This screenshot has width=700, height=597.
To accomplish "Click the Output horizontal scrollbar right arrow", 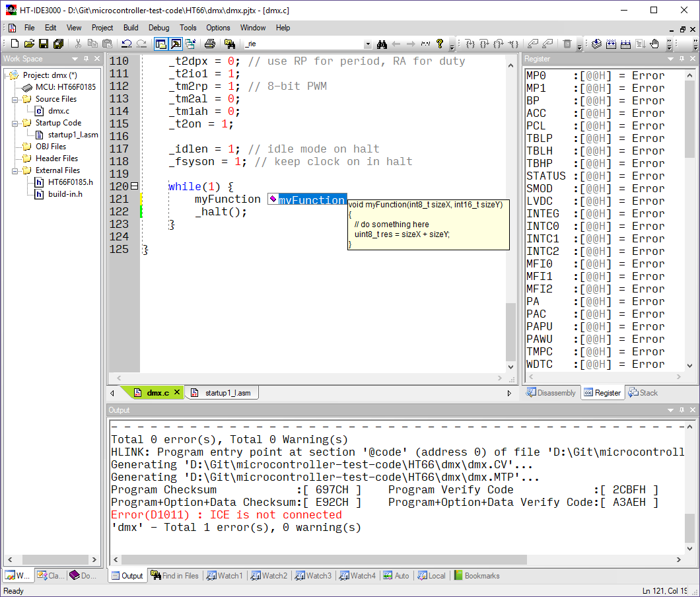I will point(678,559).
